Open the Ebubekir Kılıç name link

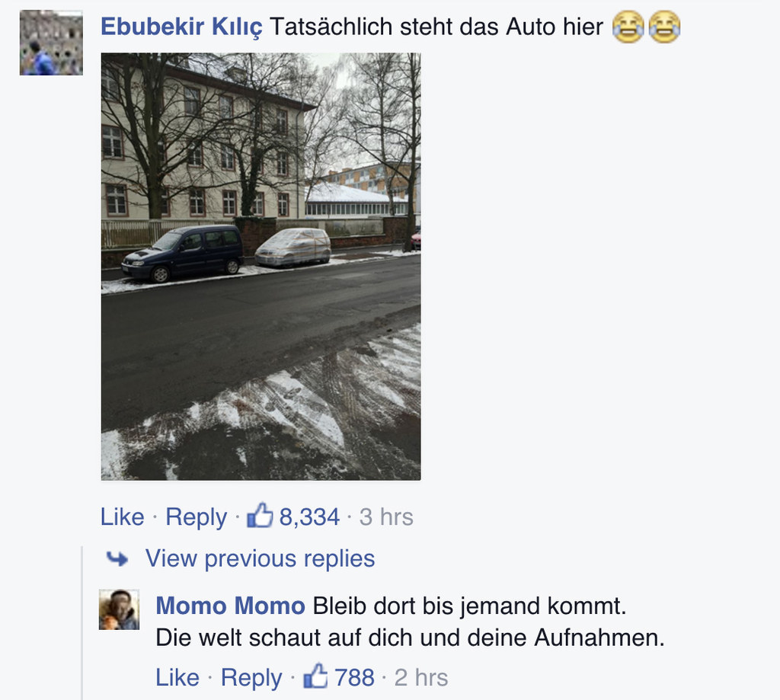181,27
